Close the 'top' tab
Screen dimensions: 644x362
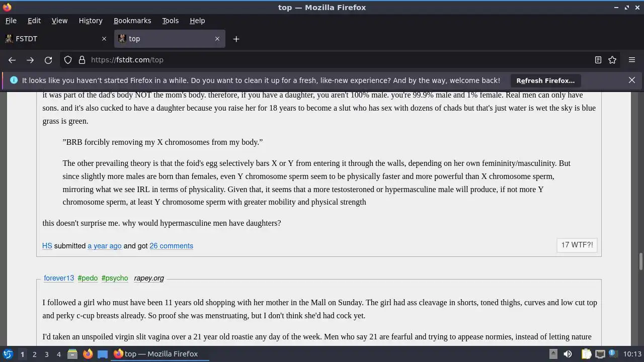tap(217, 39)
